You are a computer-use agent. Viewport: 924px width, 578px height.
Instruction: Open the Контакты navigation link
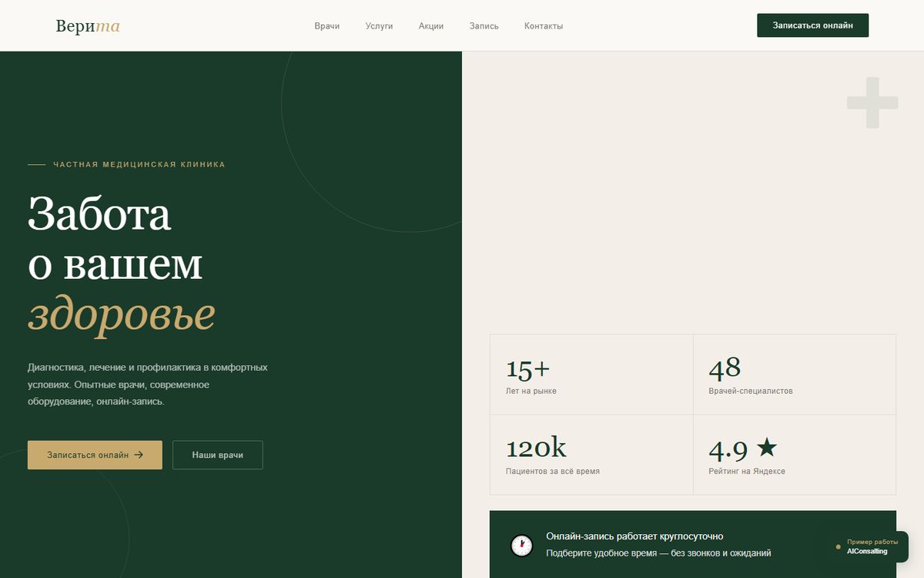pyautogui.click(x=544, y=25)
